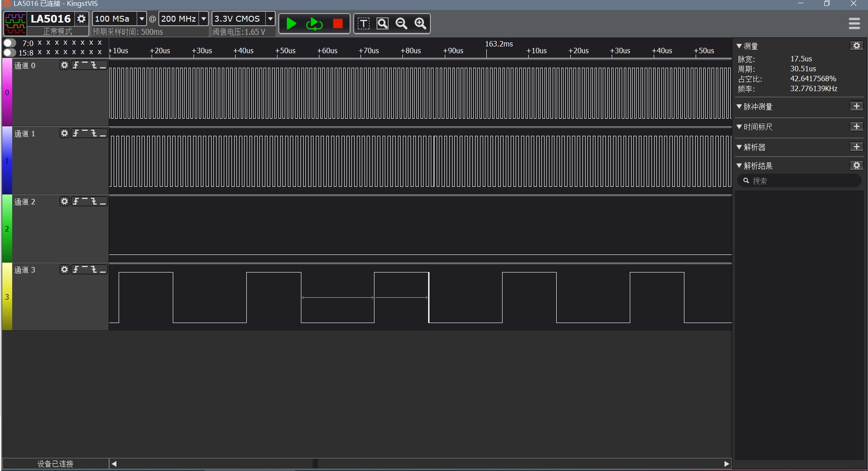Set rising-edge trigger on 通道 2

pyautogui.click(x=76, y=202)
